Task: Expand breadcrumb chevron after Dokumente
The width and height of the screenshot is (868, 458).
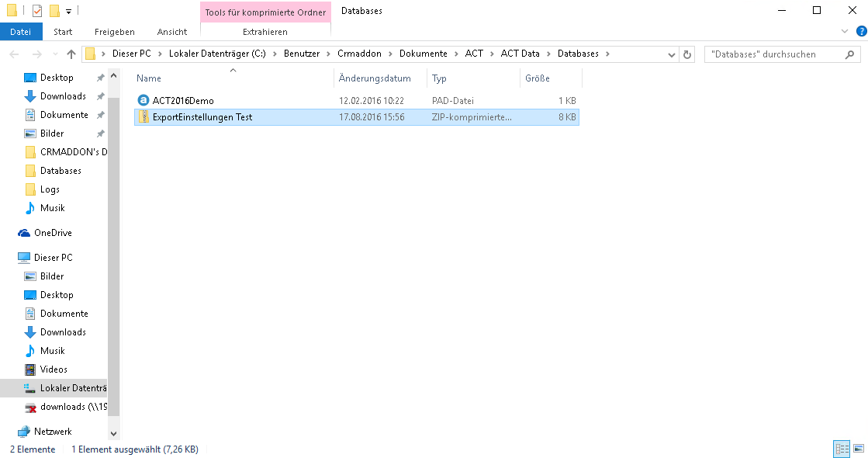Action: (x=456, y=54)
